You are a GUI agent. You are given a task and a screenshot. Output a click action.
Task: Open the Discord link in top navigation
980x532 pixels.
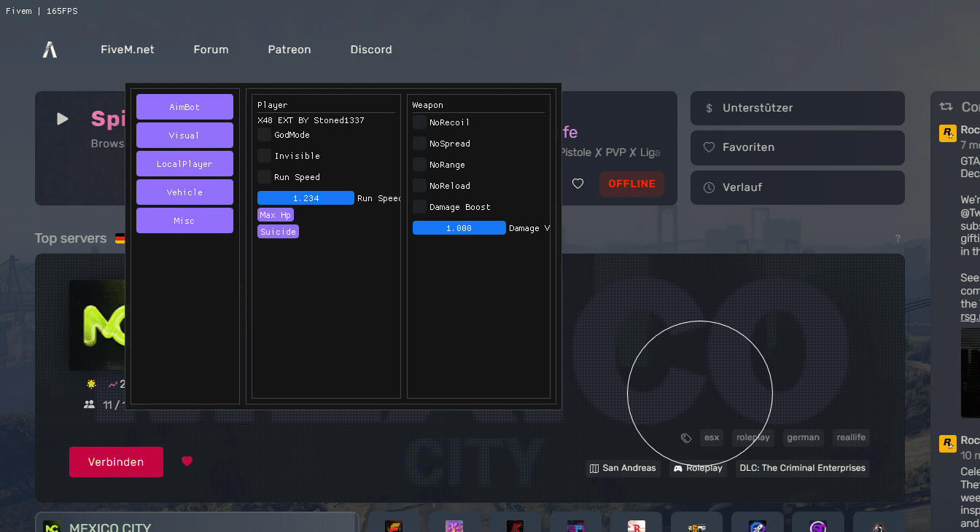coord(371,50)
